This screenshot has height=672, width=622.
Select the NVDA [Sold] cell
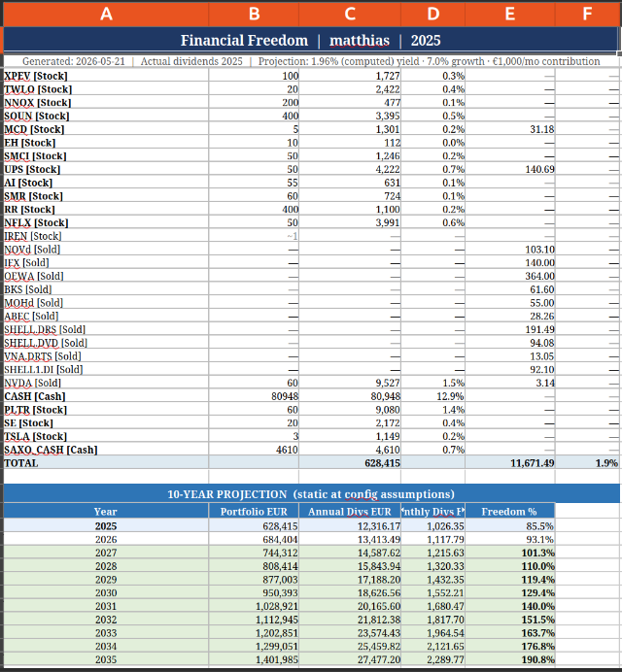click(x=106, y=383)
